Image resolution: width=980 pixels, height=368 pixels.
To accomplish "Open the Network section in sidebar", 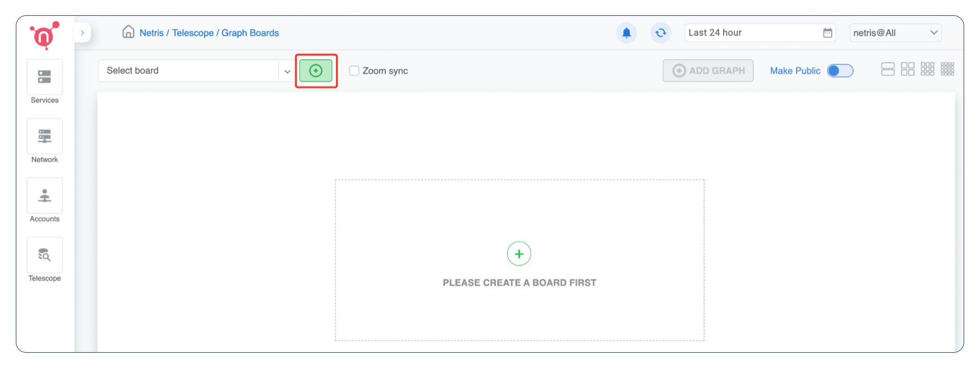I will tap(44, 141).
